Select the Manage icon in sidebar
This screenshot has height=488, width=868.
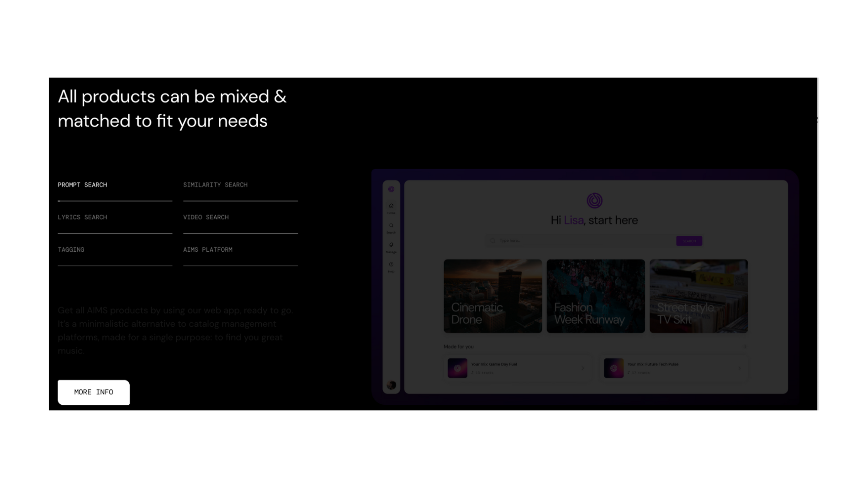coord(391,245)
